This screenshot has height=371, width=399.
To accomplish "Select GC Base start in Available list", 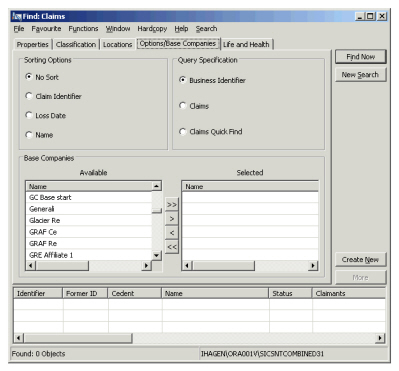I will click(x=89, y=197).
